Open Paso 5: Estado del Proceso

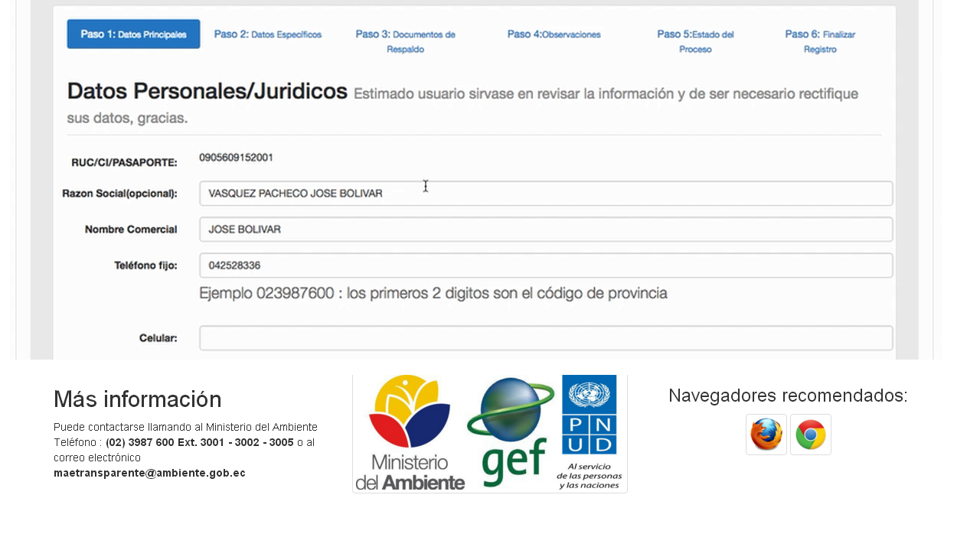click(x=695, y=41)
